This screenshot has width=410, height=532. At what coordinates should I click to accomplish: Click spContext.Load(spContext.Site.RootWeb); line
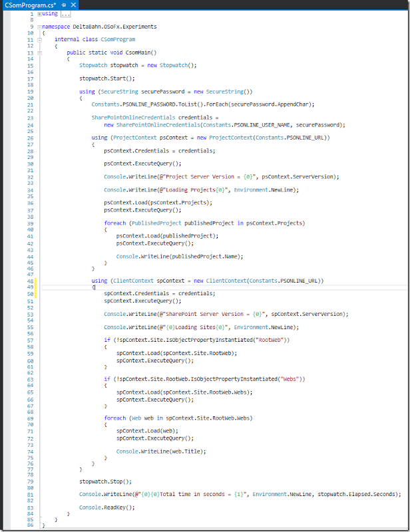click(x=176, y=353)
